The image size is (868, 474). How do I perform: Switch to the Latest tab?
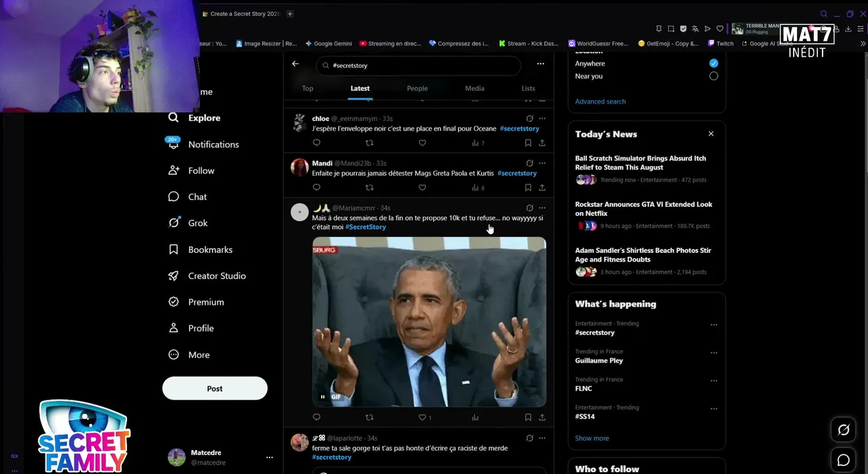[360, 88]
